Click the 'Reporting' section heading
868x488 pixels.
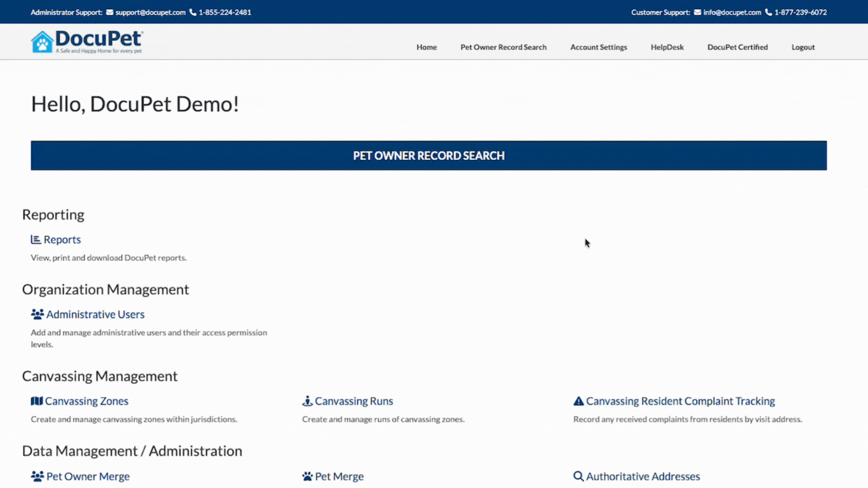(x=53, y=215)
